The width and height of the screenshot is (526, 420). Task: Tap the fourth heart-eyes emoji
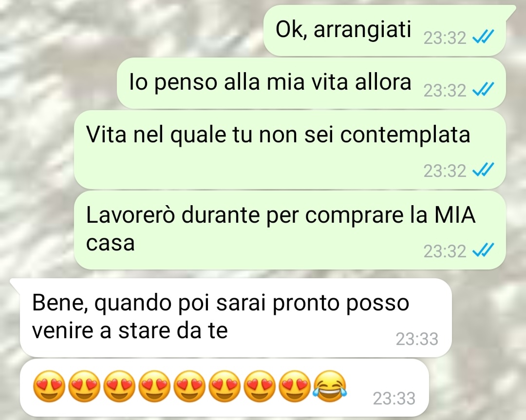pos(155,386)
